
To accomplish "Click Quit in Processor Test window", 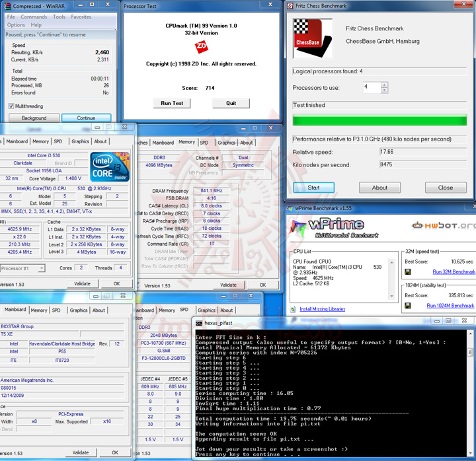I will point(231,103).
